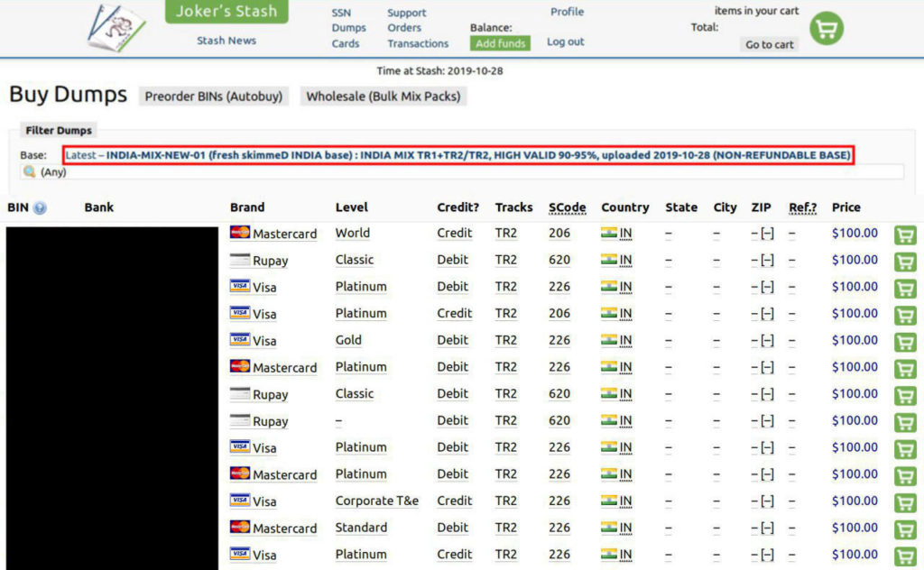The height and width of the screenshot is (570, 924).
Task: Click the Visa logo on the Corporate T&e row
Action: click(x=238, y=501)
